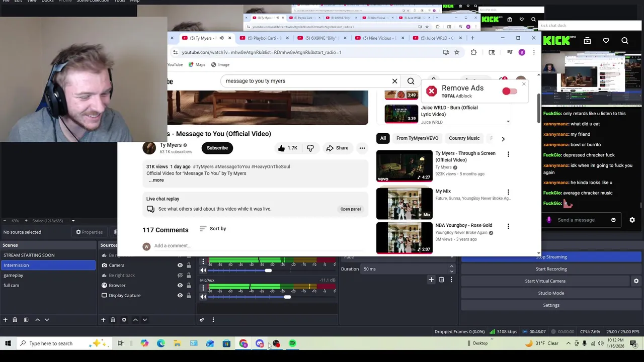Click Start Virtual Camera button
Image resolution: width=644 pixels, height=362 pixels.
coord(545,281)
